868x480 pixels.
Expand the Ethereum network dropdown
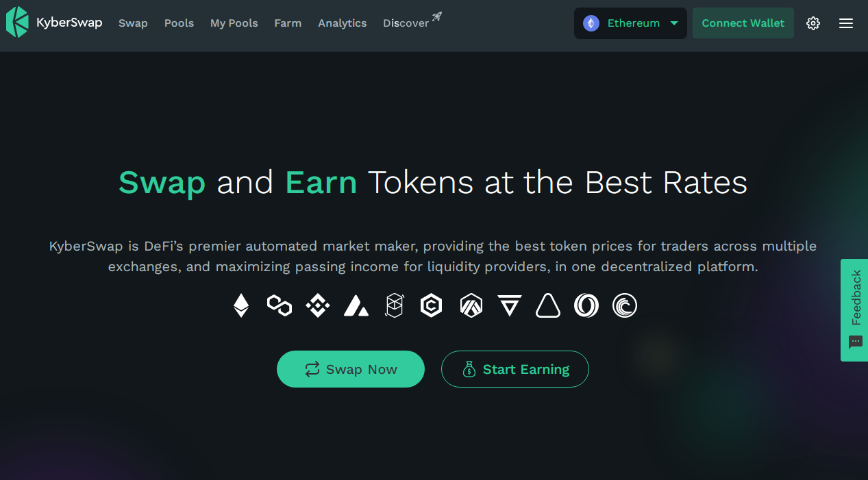[630, 23]
